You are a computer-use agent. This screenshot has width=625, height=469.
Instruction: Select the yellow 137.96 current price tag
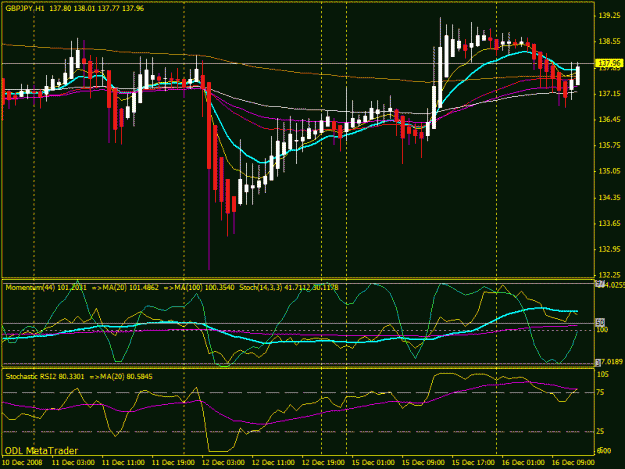(x=609, y=63)
